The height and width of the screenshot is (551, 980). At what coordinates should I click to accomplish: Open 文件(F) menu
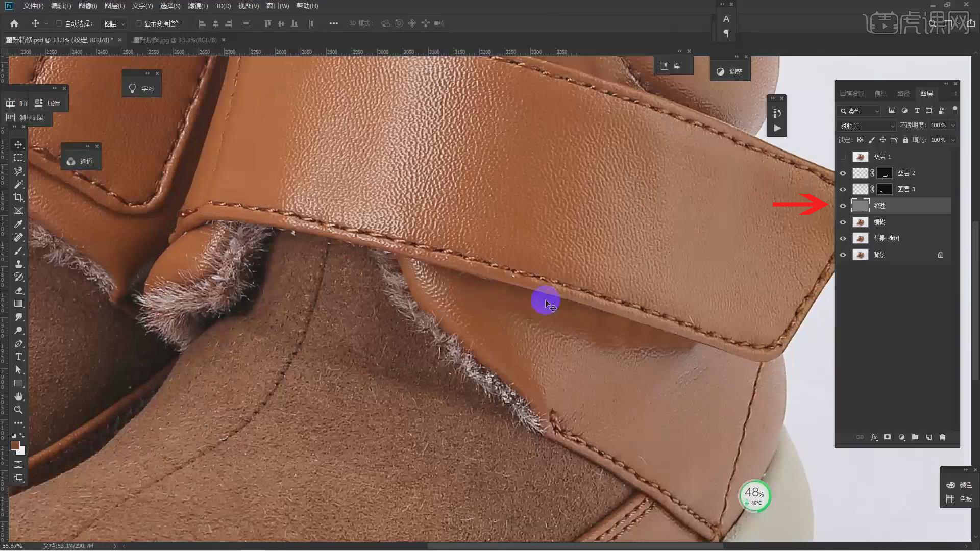pos(33,6)
